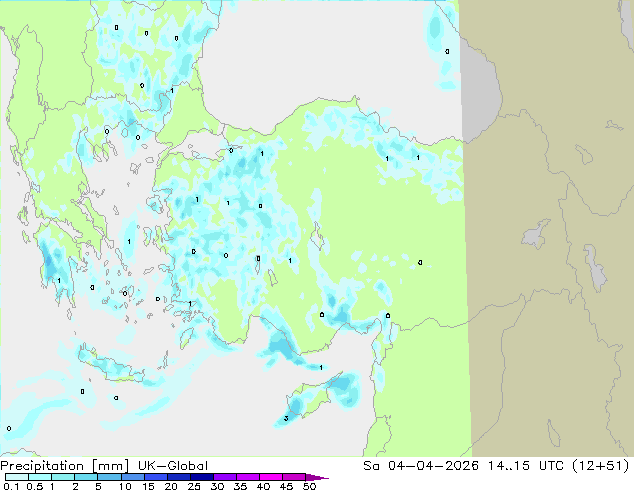
Task: Click the 'Precipitation [mm]' title text
Action: click(65, 466)
